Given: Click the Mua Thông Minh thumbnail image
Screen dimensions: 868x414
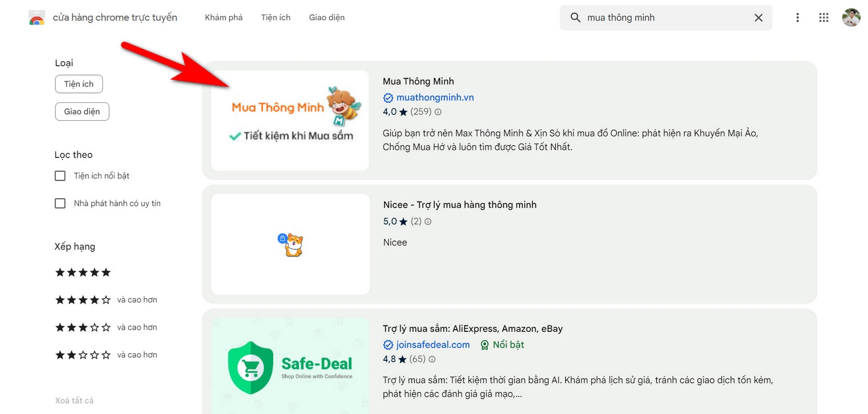Looking at the screenshot, I should coord(290,120).
